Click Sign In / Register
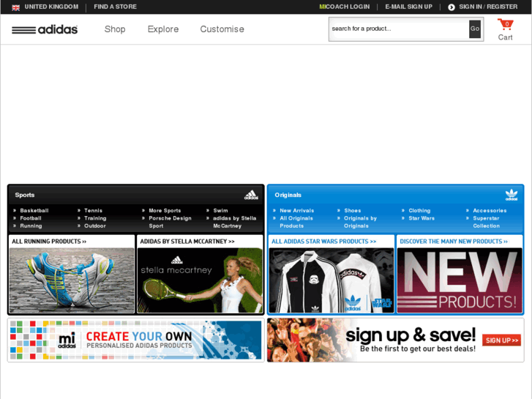 coord(488,7)
